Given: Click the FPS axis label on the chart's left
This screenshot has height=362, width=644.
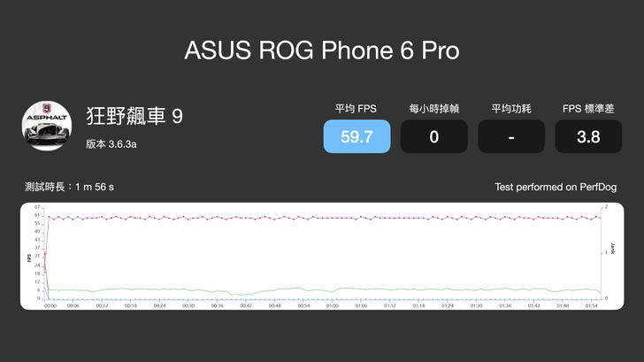Looking at the screenshot, I should tap(29, 258).
